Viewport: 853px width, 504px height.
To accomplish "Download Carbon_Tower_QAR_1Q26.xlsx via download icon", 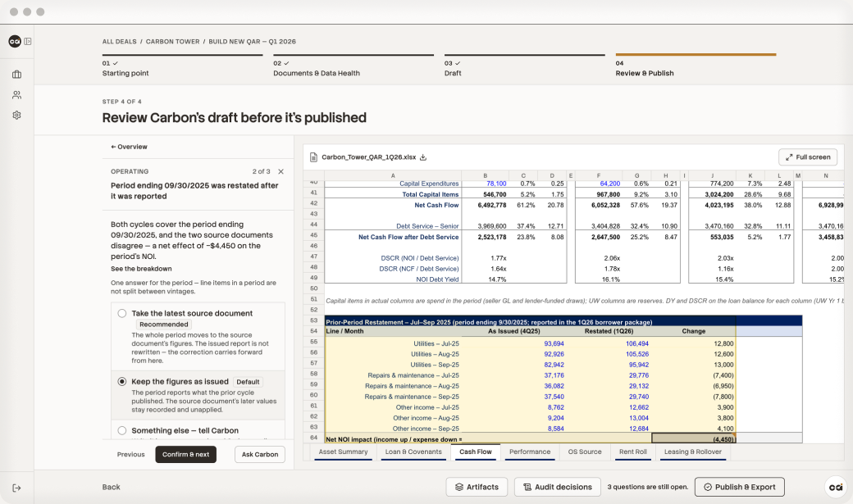I will (x=423, y=157).
